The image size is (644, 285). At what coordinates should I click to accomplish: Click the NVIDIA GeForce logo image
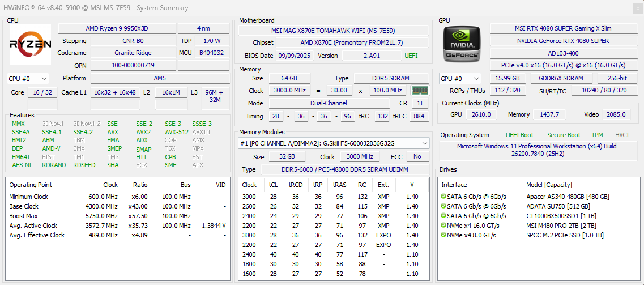coord(462,44)
